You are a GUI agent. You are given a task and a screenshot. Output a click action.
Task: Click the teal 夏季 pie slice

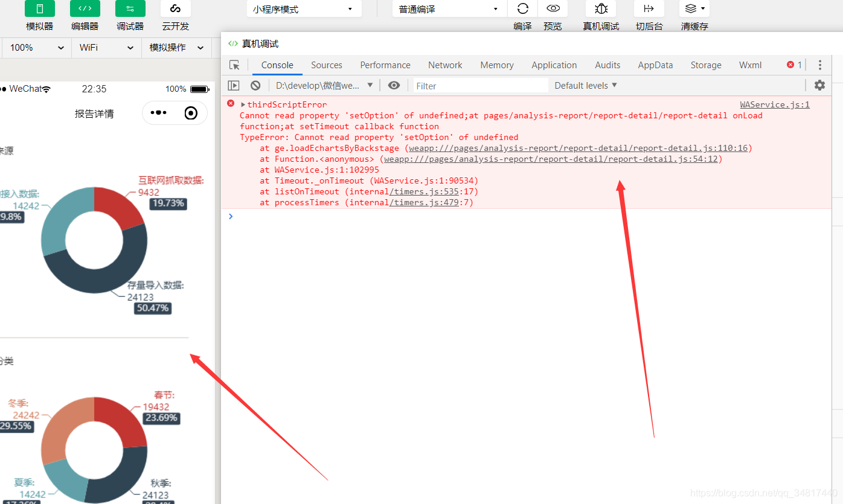[x=68, y=481]
